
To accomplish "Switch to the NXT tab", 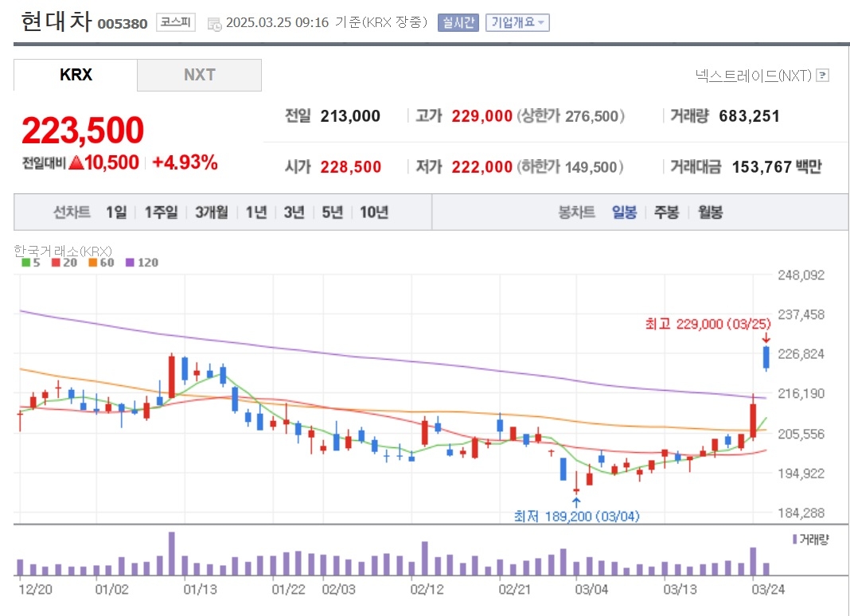I will (x=200, y=75).
